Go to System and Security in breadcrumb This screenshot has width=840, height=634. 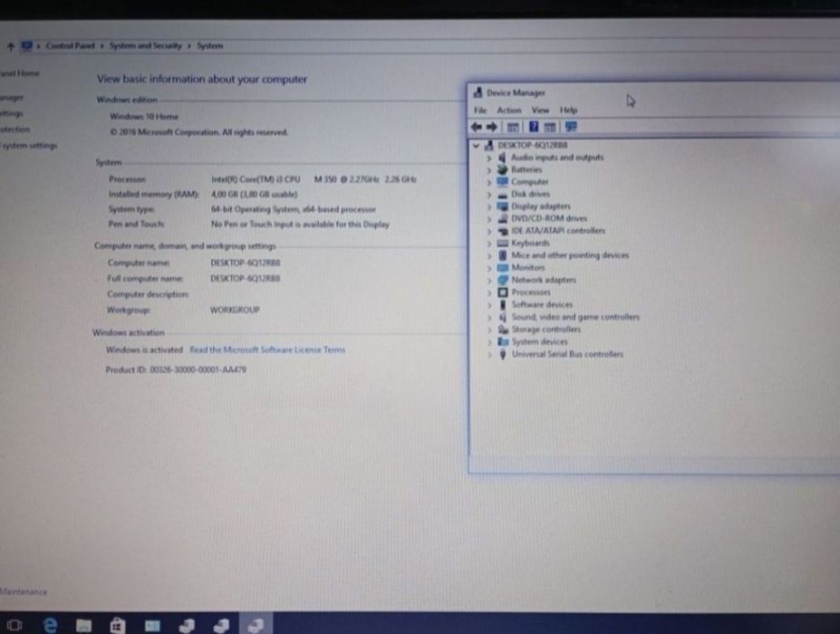point(146,45)
